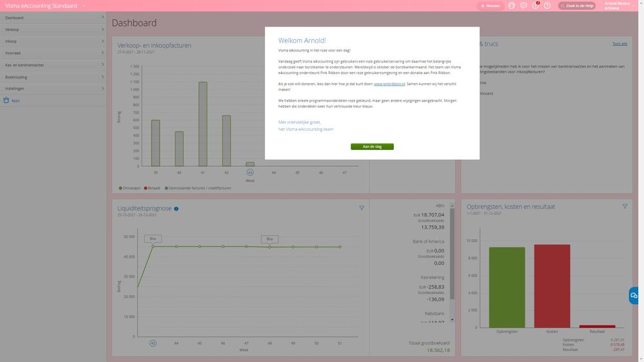Click the second Btw marker near week 48
Viewport: 644px width, 362px height.
tap(269, 239)
